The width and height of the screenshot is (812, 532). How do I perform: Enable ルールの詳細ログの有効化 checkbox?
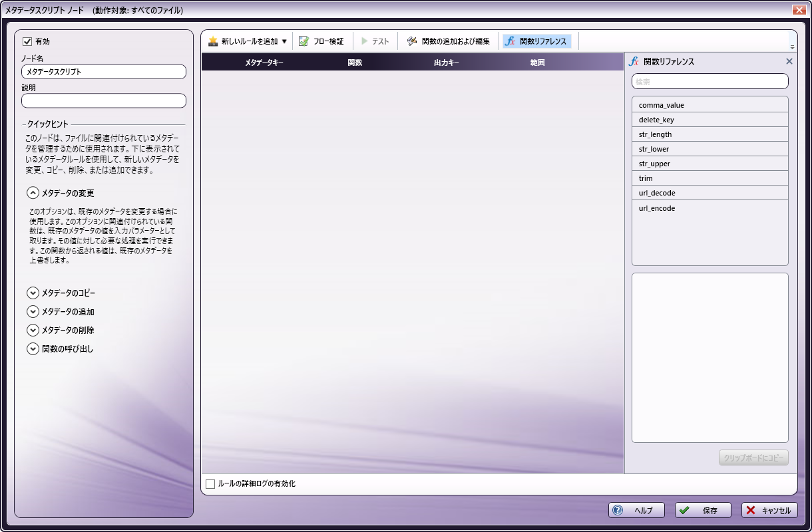[211, 484]
